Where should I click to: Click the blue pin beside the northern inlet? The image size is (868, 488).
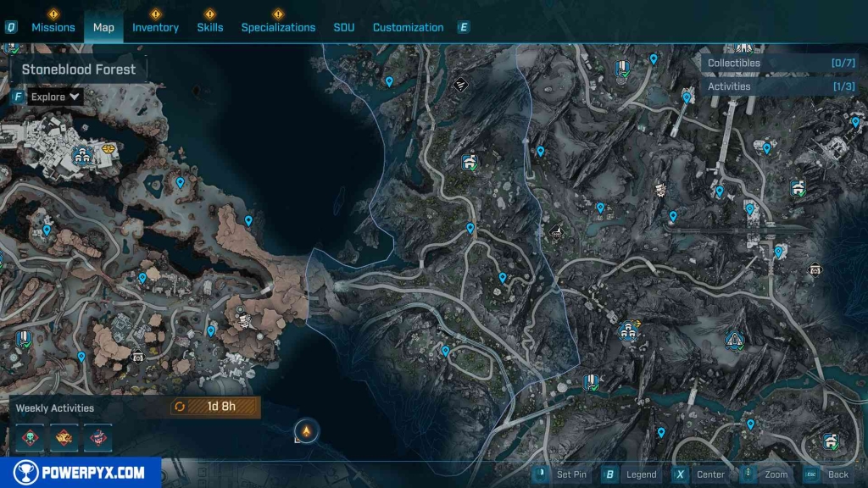(x=389, y=82)
